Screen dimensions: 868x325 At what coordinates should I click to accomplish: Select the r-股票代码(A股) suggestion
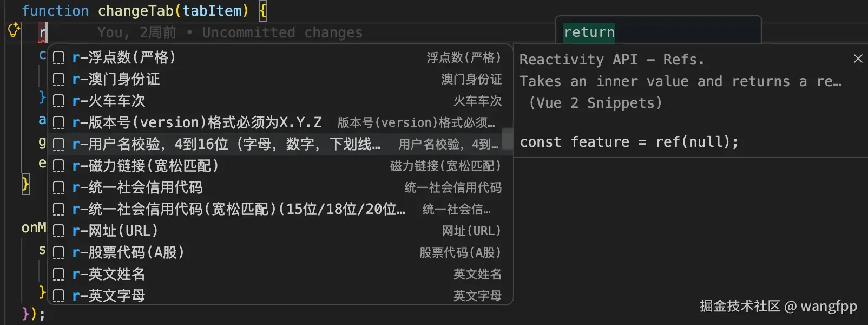point(280,252)
